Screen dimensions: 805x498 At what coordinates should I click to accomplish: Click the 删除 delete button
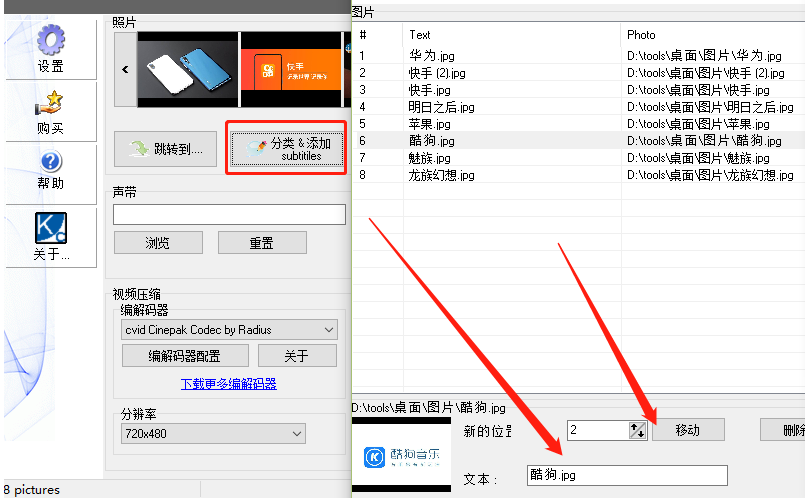click(783, 430)
